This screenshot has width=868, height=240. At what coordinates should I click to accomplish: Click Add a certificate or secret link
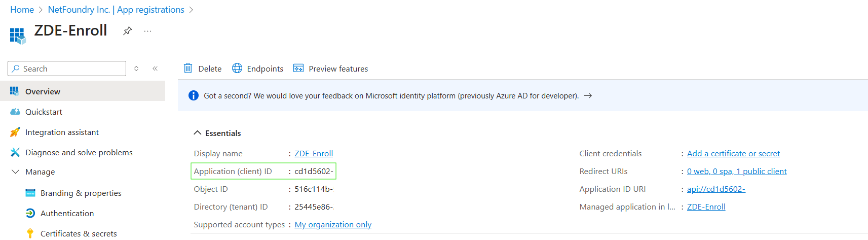click(x=733, y=153)
